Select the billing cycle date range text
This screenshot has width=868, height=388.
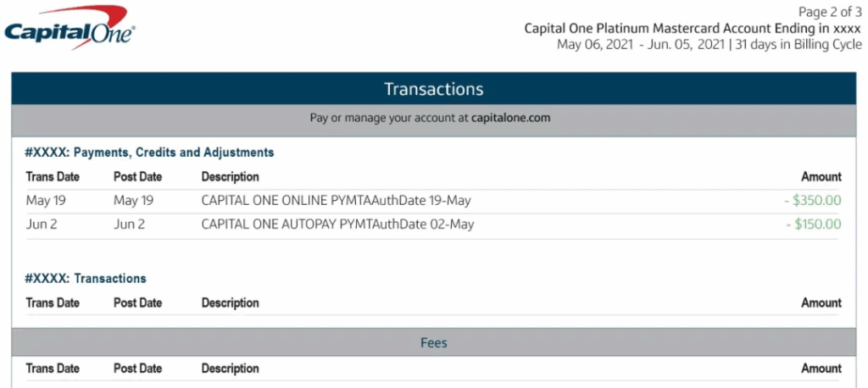point(641,45)
